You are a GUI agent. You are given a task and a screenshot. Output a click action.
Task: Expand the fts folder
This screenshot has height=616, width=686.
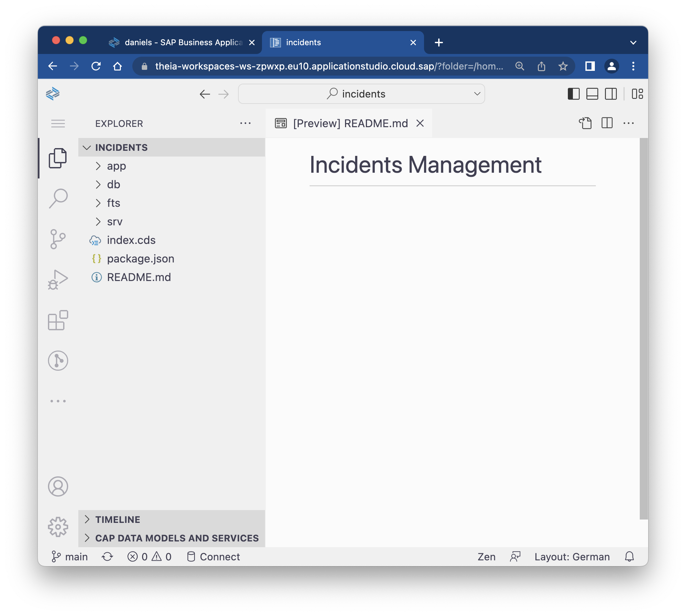pos(171,203)
